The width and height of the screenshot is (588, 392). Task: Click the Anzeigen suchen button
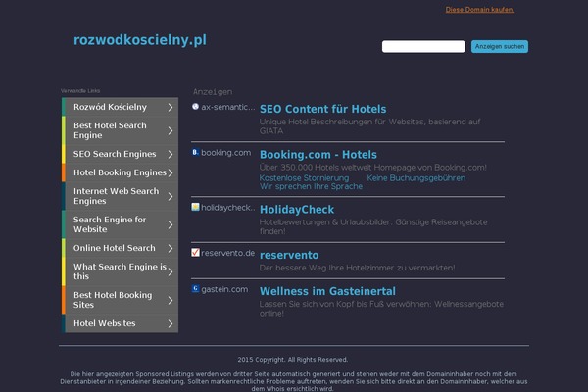point(500,46)
